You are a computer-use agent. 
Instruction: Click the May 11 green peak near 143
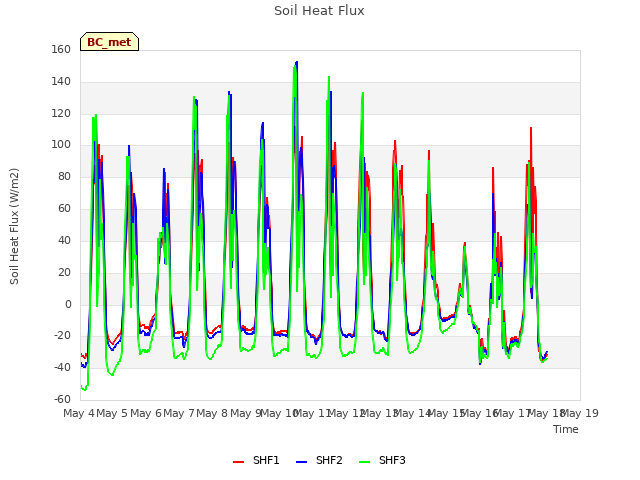(x=329, y=77)
